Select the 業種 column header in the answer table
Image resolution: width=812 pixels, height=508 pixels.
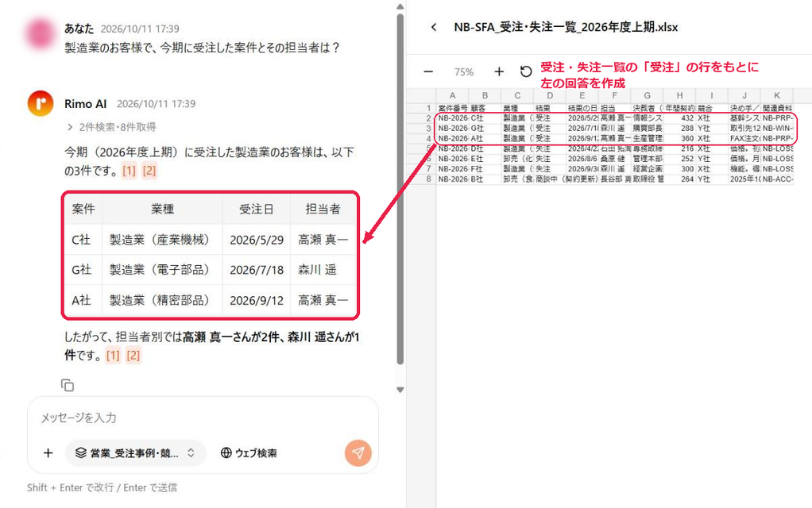point(163,209)
